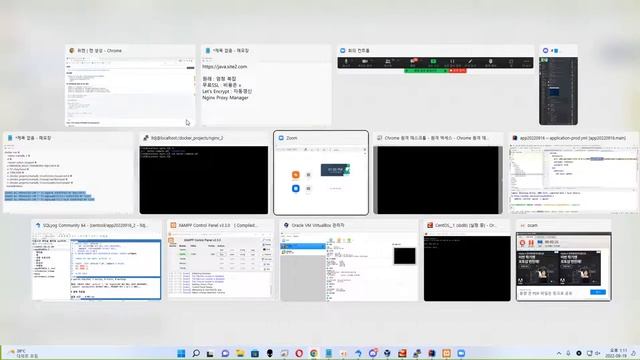
Task: Switch to Notepad window with java.site2.com
Action: tap(266, 85)
